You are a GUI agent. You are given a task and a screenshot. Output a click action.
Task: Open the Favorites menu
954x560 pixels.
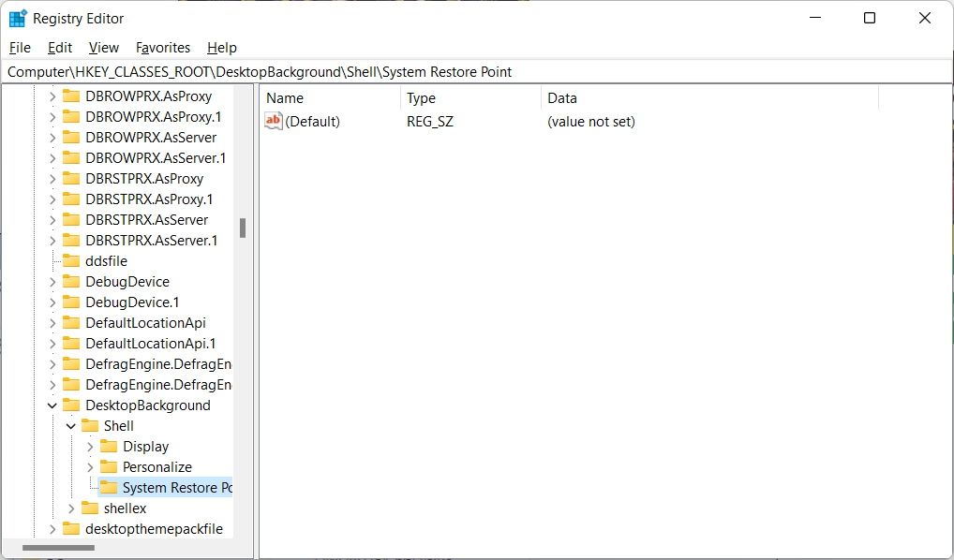point(162,47)
